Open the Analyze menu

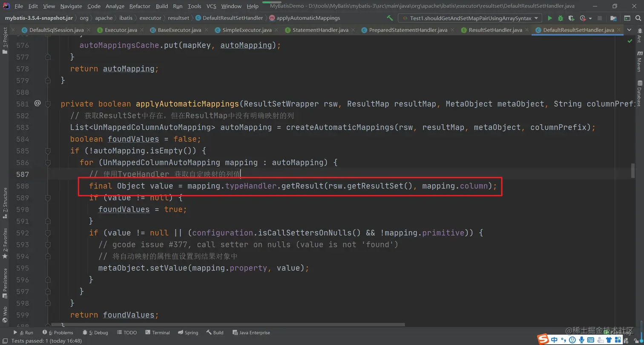(x=115, y=6)
